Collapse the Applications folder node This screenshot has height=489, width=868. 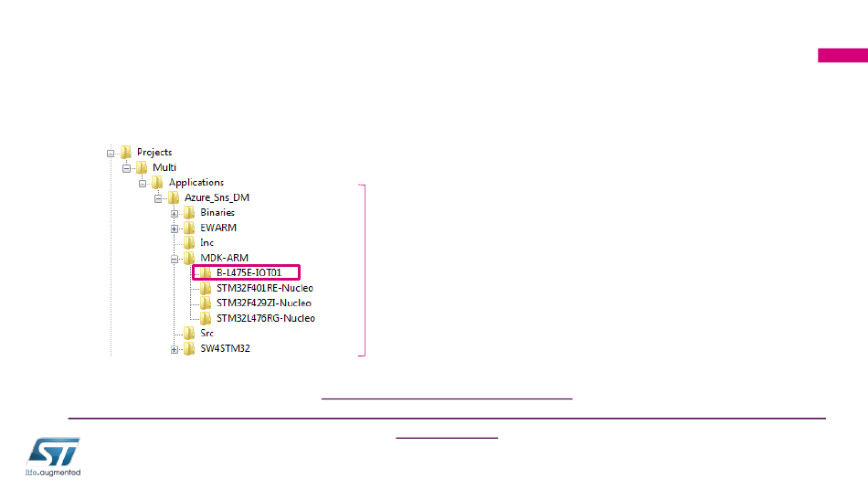(x=143, y=184)
